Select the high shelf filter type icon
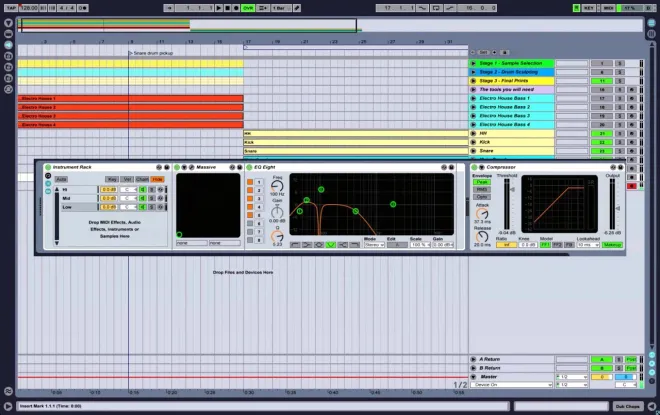 pyautogui.click(x=342, y=245)
